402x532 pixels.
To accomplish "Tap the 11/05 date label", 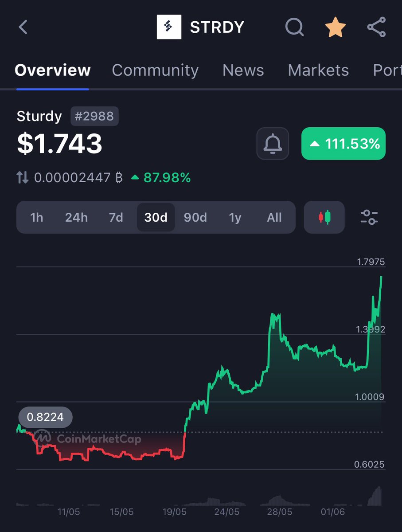I will 69,512.
